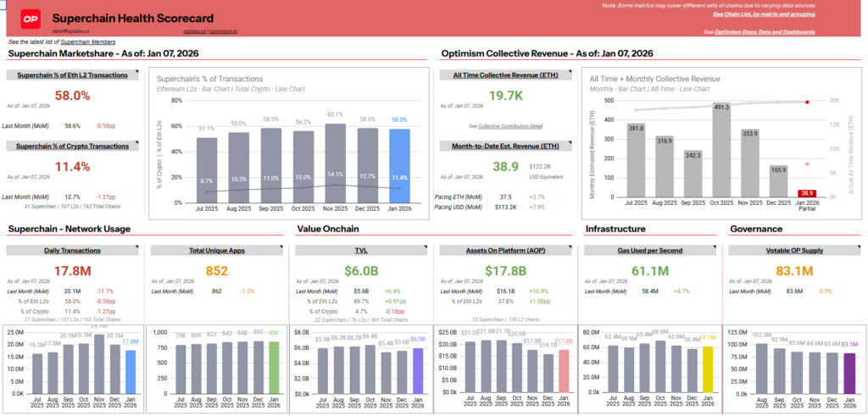The image size is (868, 416).
Task: Open the Superchain Members link
Action: pos(87,42)
